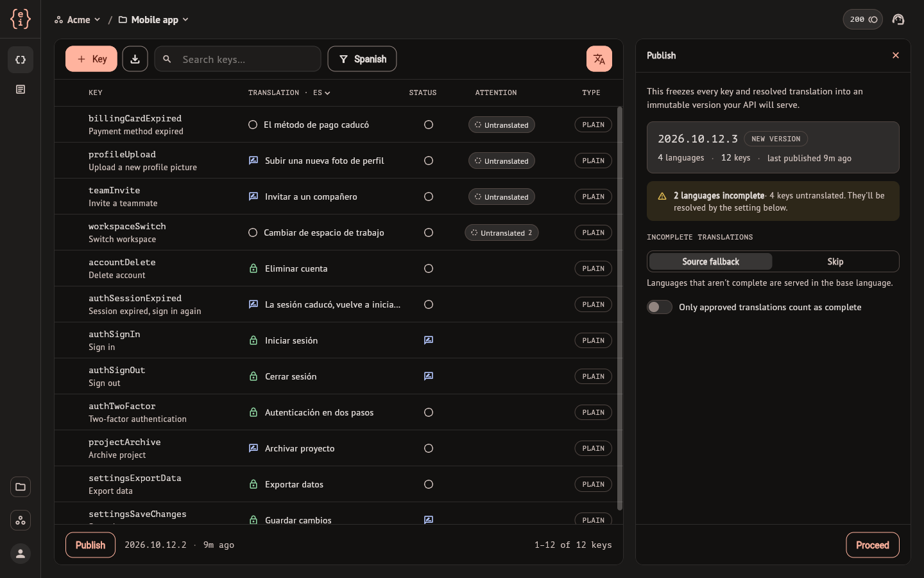The image size is (924, 578).
Task: Click the settingsSaveChanges status comment icon
Action: coord(429,520)
